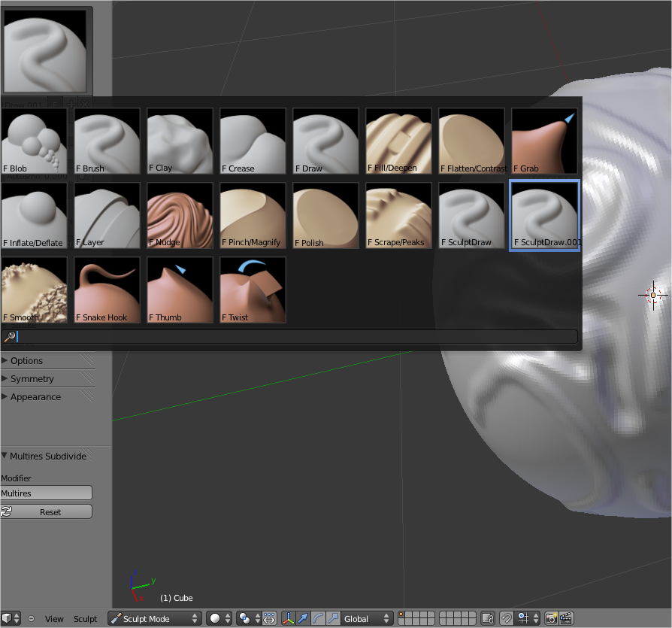This screenshot has height=628, width=672.
Task: Collapse the header menus toggle
Action: (31, 618)
